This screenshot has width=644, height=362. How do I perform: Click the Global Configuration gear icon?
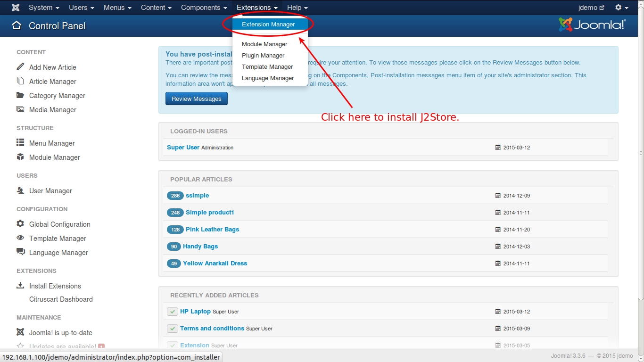tap(20, 224)
